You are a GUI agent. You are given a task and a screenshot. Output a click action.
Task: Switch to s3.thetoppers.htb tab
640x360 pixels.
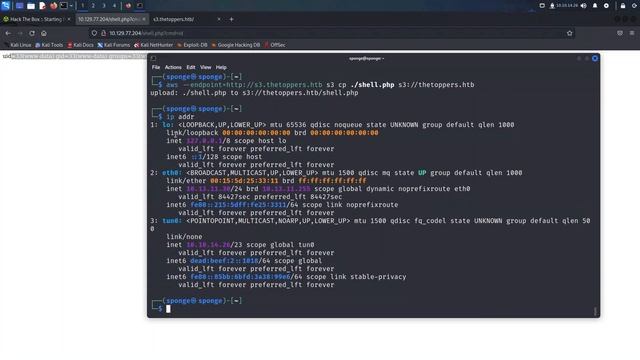(x=187, y=19)
